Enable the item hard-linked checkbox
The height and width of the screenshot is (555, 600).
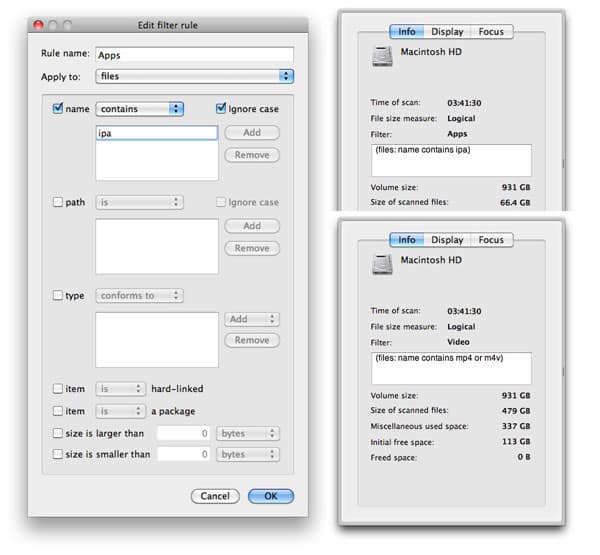pyautogui.click(x=57, y=388)
